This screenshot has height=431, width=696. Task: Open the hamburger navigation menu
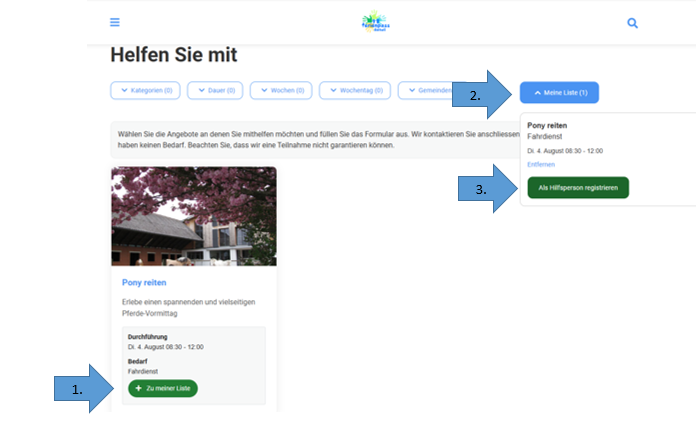(x=115, y=22)
